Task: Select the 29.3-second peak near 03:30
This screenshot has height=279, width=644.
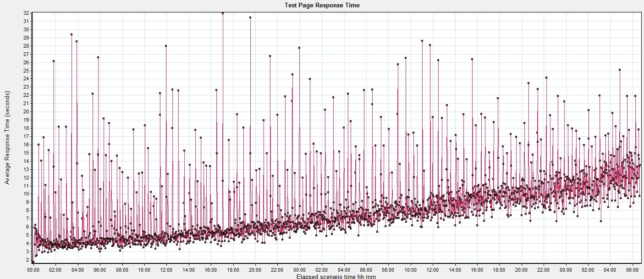Action: click(71, 33)
